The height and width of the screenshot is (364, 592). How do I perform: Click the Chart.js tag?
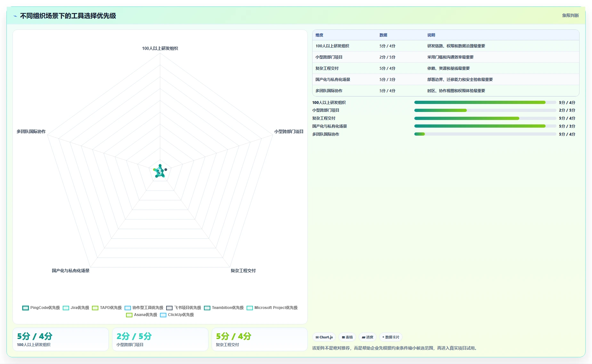[324, 337]
